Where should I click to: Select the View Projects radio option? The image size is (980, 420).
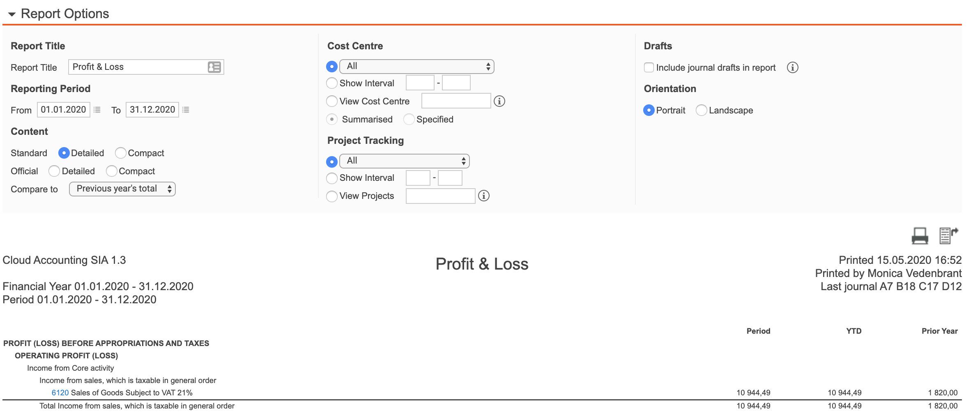pyautogui.click(x=332, y=196)
